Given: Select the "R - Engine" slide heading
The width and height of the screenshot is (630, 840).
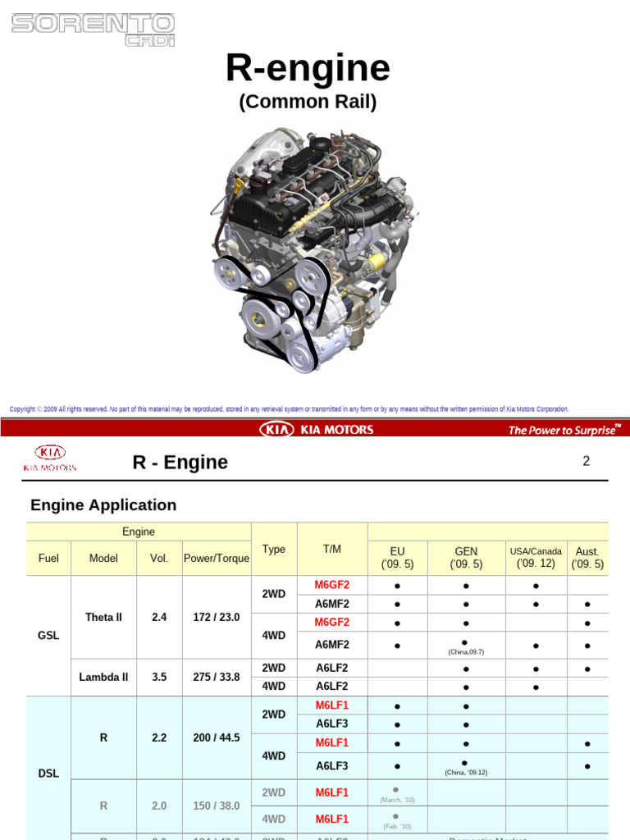Looking at the screenshot, I should click(x=180, y=462).
